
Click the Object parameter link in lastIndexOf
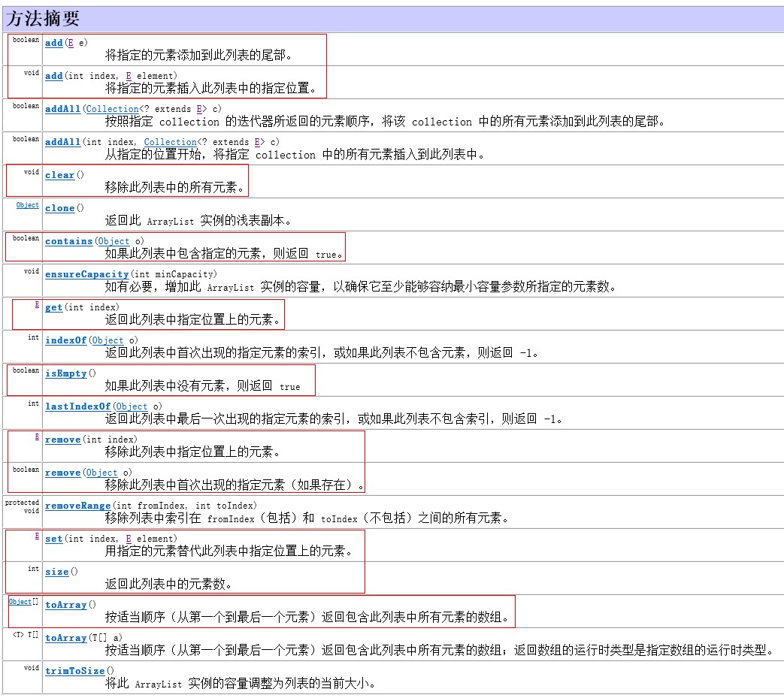tap(132, 406)
